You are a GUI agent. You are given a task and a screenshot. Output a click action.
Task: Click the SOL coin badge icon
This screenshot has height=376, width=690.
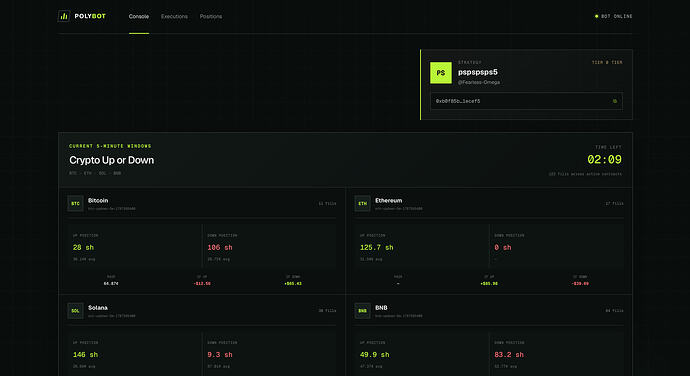(75, 311)
